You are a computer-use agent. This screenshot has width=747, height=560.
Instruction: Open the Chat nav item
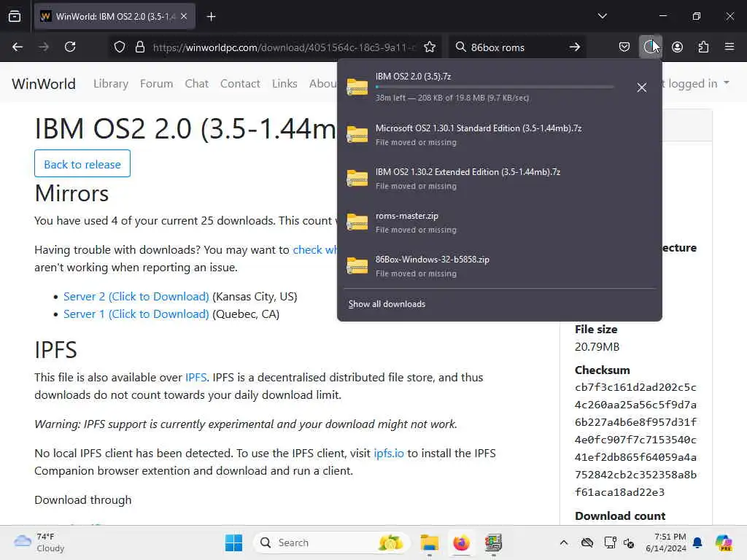(x=197, y=84)
